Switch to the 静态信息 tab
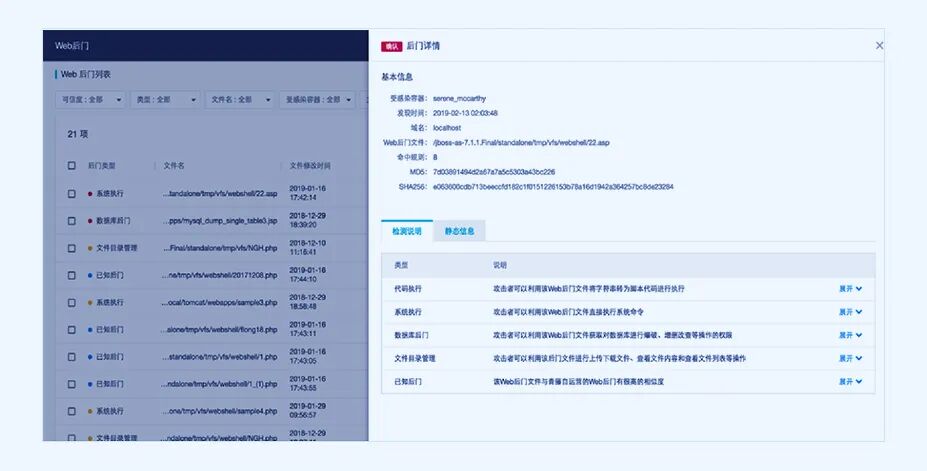This screenshot has height=471, width=927. pyautogui.click(x=459, y=231)
